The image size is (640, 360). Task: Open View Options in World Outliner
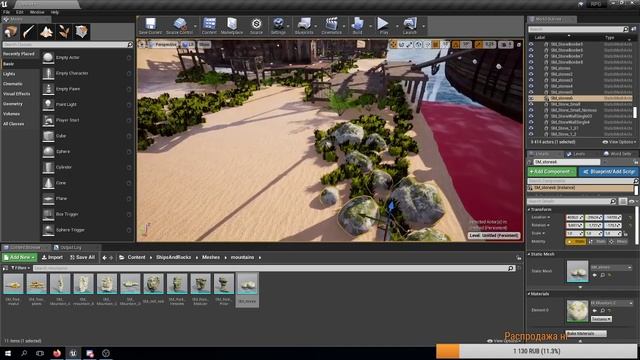[620, 142]
